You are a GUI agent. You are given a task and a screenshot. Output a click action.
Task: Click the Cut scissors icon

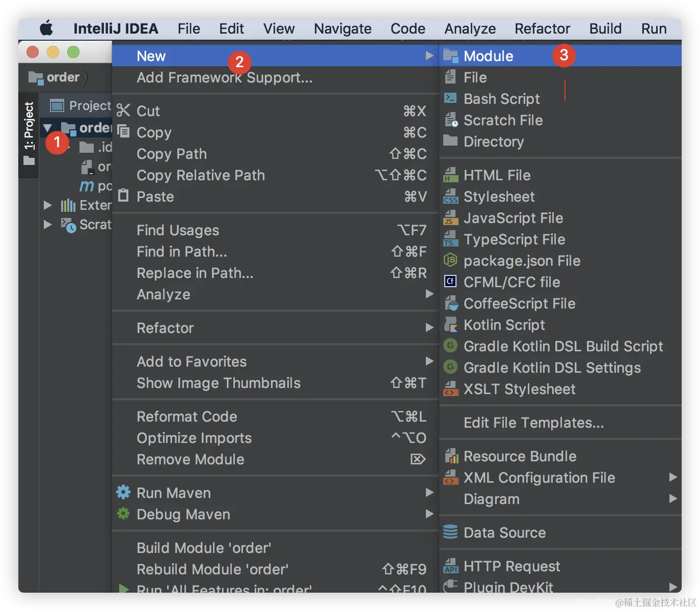[123, 110]
